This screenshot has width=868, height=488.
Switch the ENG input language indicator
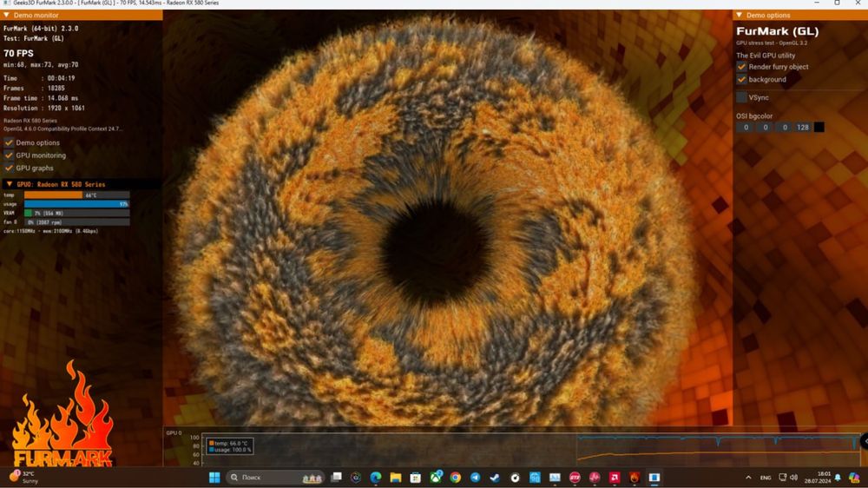tap(766, 478)
